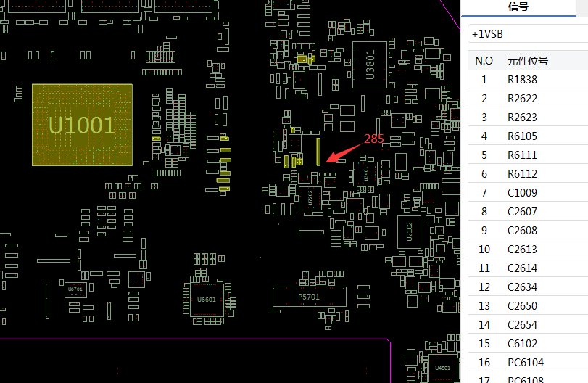This screenshot has width=588, height=383.
Task: Click the U3801 component outline
Action: pos(370,65)
